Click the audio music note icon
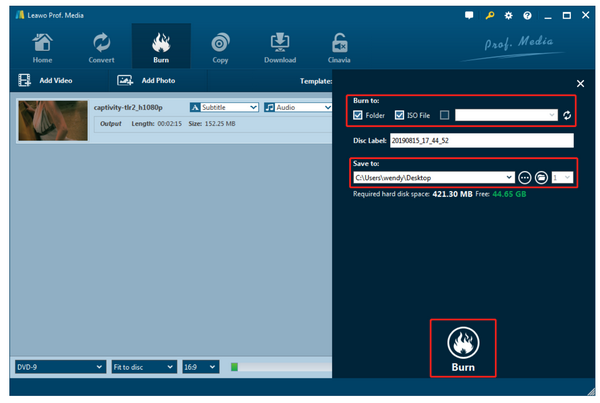This screenshot has width=600, height=403. click(269, 108)
